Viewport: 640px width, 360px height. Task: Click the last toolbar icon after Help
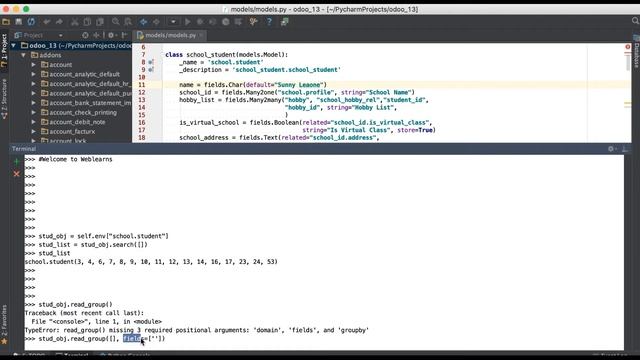coord(284,22)
